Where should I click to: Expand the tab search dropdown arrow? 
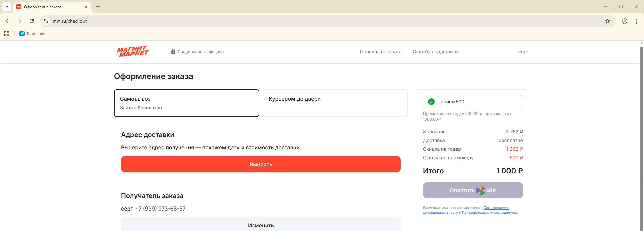point(6,7)
